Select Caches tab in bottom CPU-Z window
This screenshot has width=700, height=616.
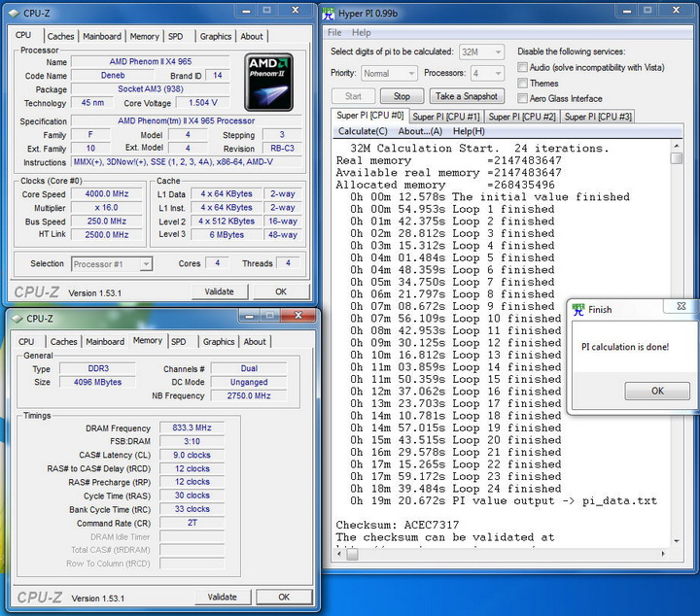click(x=63, y=342)
